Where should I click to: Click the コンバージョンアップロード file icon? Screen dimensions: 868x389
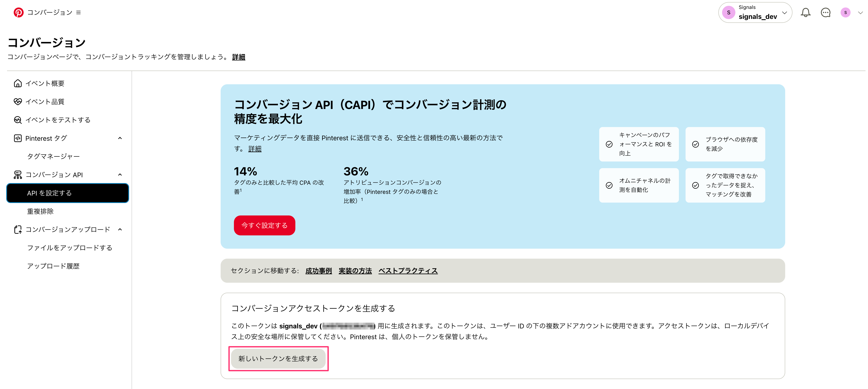pyautogui.click(x=17, y=230)
